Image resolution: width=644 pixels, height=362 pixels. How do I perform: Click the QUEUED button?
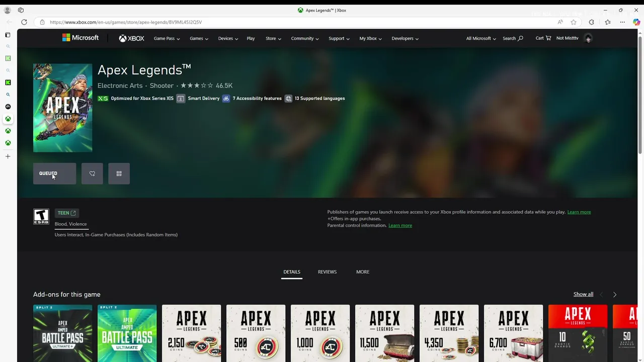click(54, 173)
